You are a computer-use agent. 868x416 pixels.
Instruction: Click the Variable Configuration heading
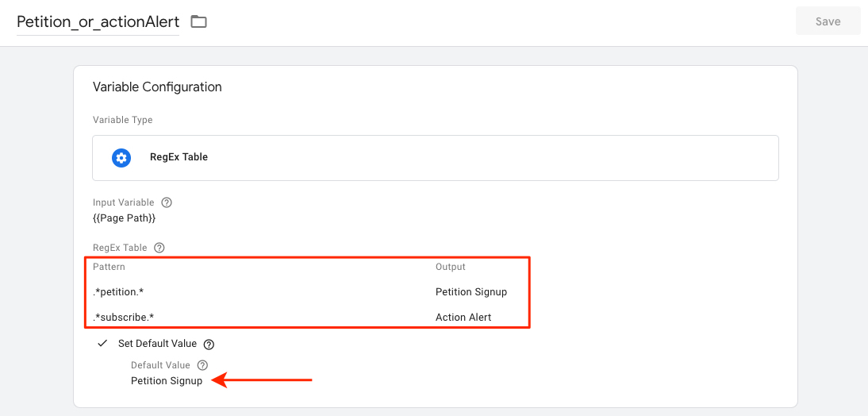157,87
